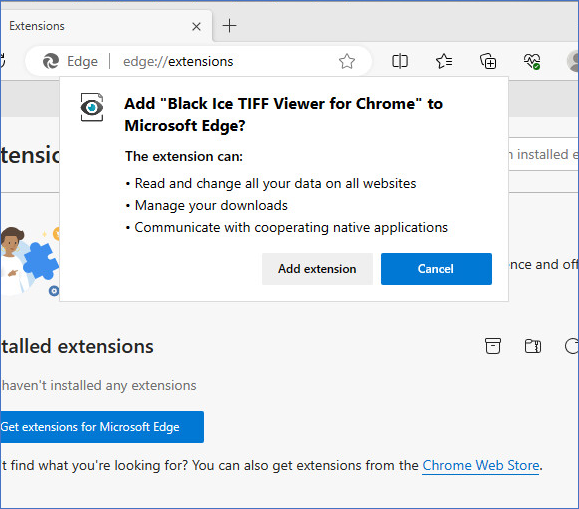Open the Chrome Web Store link

point(481,465)
